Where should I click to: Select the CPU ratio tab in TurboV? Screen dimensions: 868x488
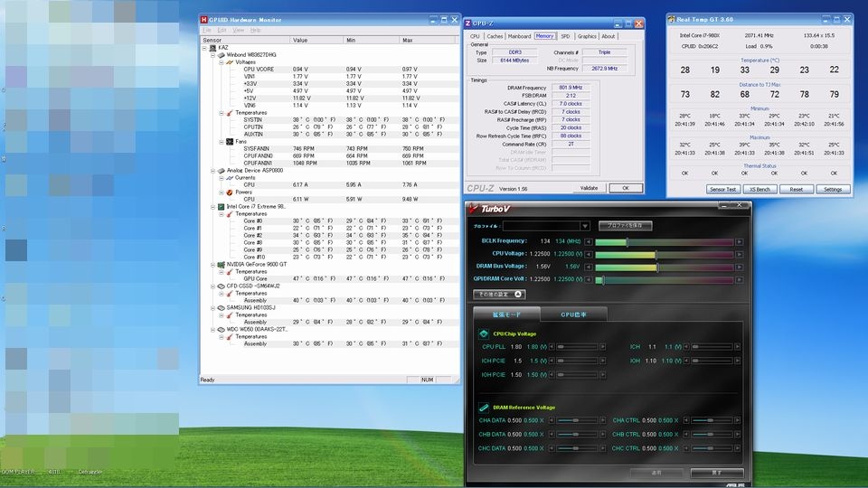[x=574, y=314]
